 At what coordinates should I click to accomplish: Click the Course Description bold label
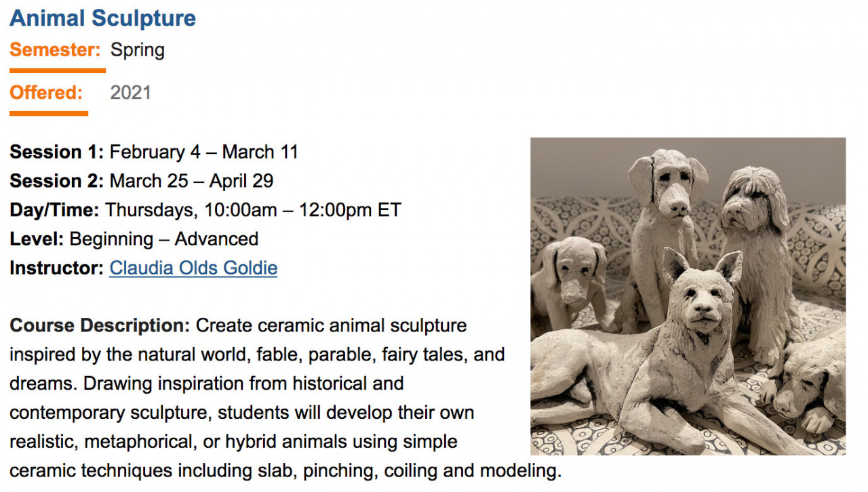[100, 326]
